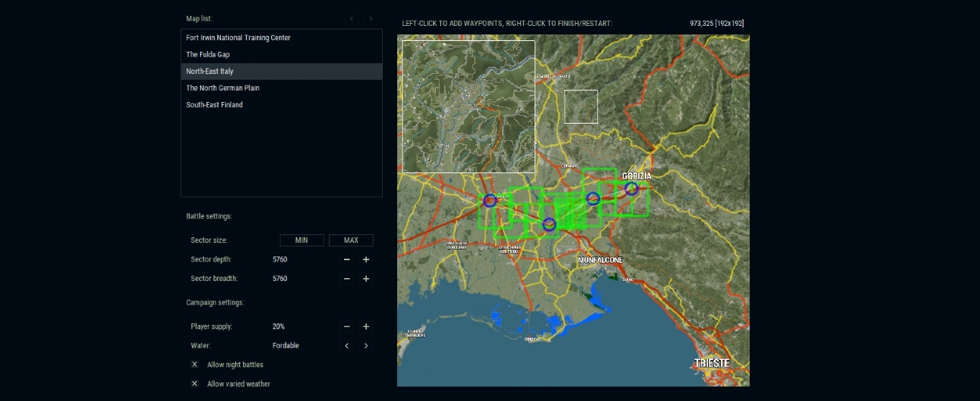Disable the Allow varied weather checkbox
This screenshot has height=401, width=980.
click(x=194, y=384)
